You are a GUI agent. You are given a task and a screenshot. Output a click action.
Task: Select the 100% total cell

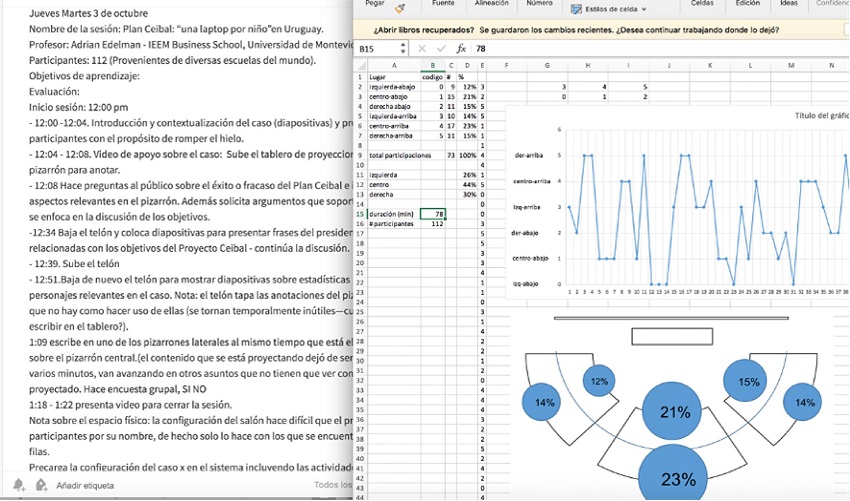click(467, 155)
